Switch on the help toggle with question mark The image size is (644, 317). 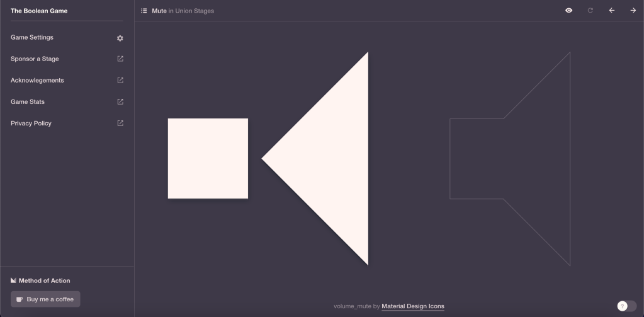coord(626,306)
